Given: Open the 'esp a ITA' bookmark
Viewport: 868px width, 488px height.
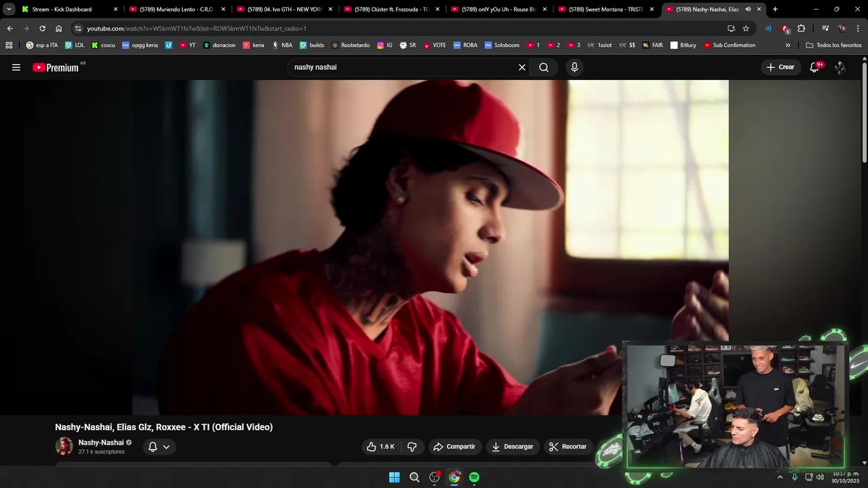Looking at the screenshot, I should coord(42,45).
